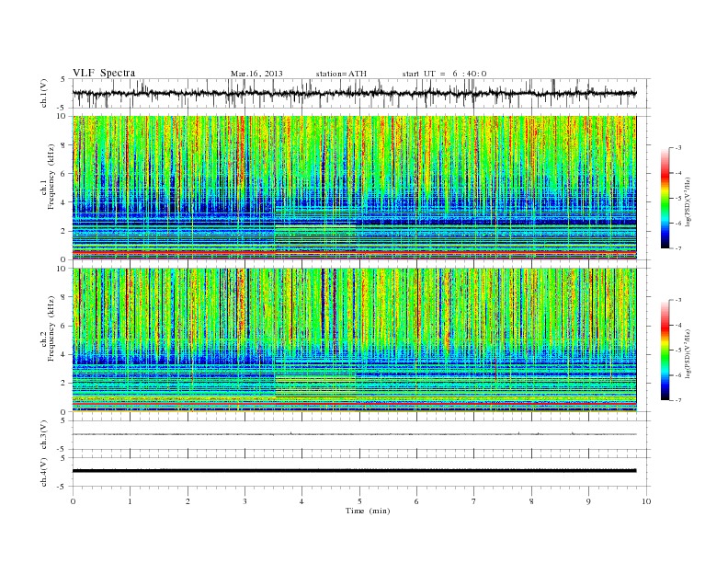Click the date text 'Mar.16, 2013'

[x=256, y=74]
